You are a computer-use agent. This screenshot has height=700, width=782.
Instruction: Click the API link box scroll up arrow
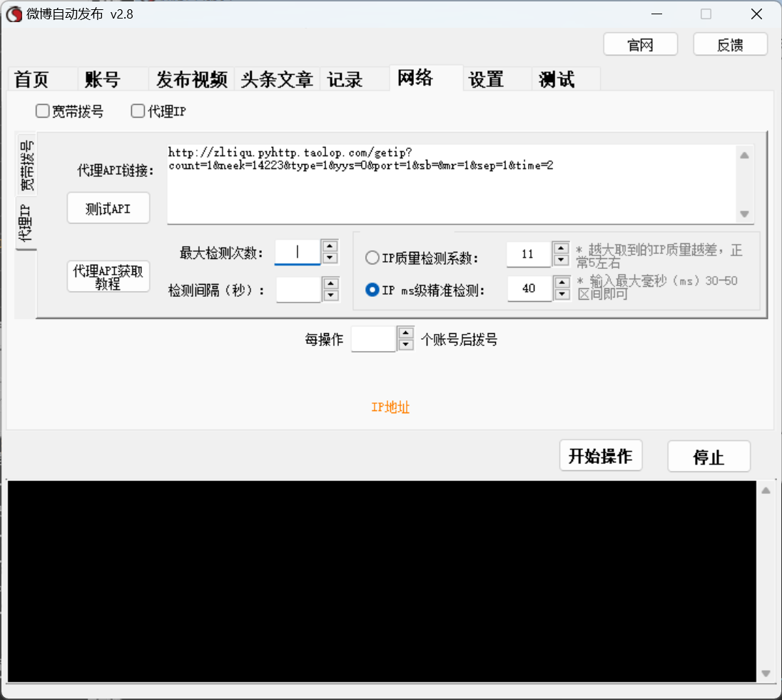click(745, 155)
